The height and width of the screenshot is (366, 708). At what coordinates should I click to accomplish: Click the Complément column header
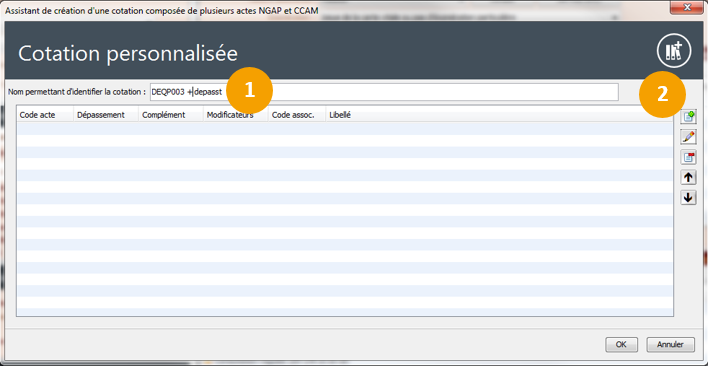point(171,115)
